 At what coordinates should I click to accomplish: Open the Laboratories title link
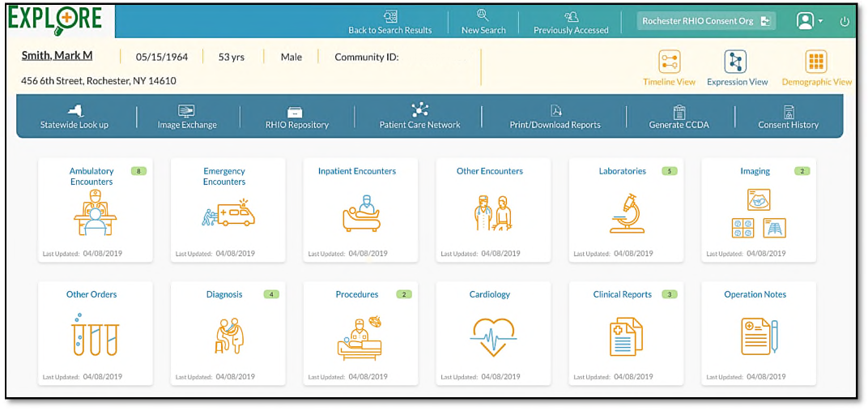(x=622, y=171)
